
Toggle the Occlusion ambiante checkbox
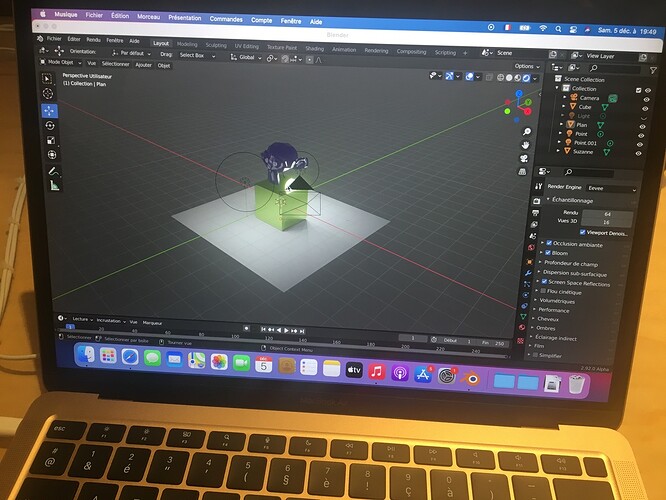pos(549,243)
